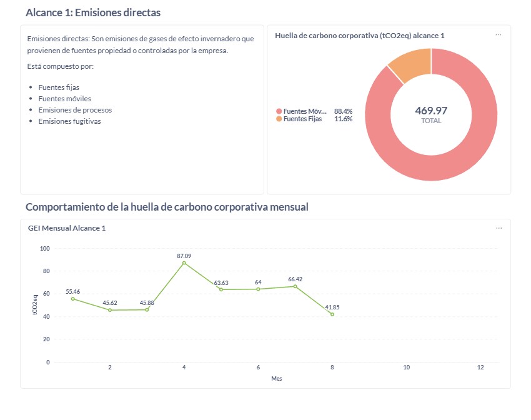The height and width of the screenshot is (420, 531).
Task: Click the 87.09 peak data point
Action: [x=184, y=263]
